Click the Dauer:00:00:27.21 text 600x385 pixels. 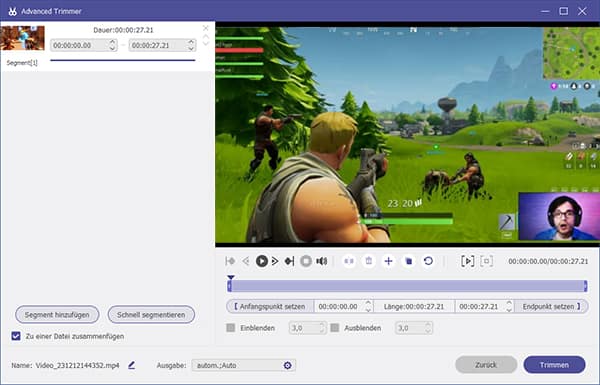tap(123, 30)
